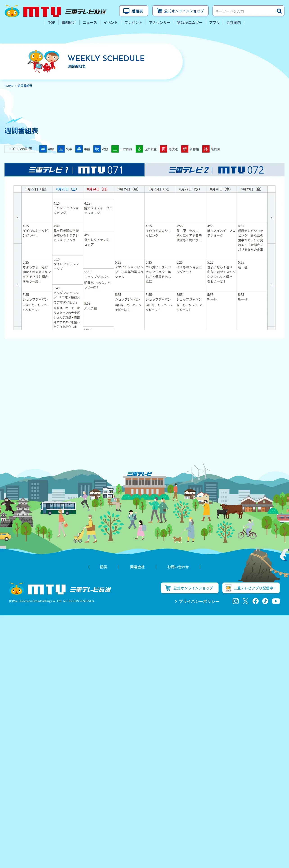Open the 防災 footer link

click(104, 567)
